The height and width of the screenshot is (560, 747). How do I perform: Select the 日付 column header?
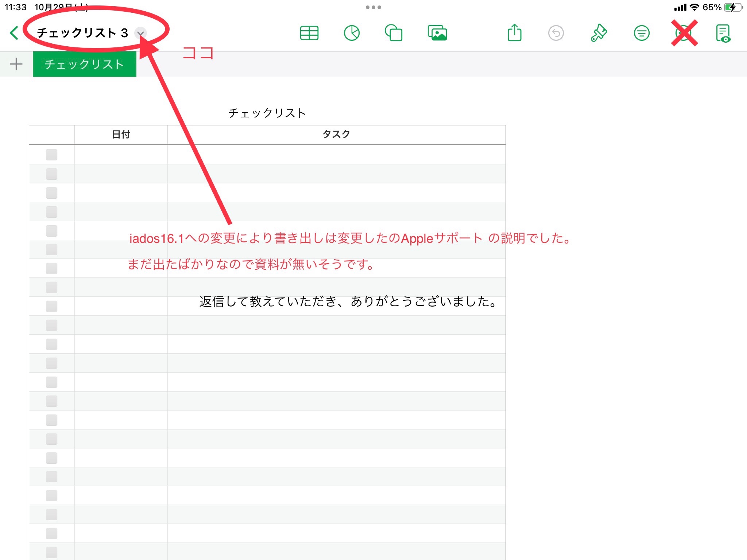[121, 135]
